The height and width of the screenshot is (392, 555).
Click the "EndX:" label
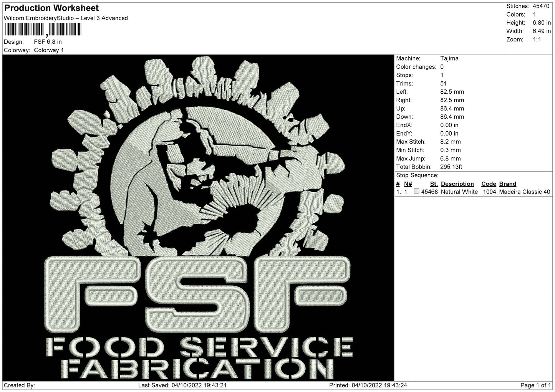coord(404,125)
